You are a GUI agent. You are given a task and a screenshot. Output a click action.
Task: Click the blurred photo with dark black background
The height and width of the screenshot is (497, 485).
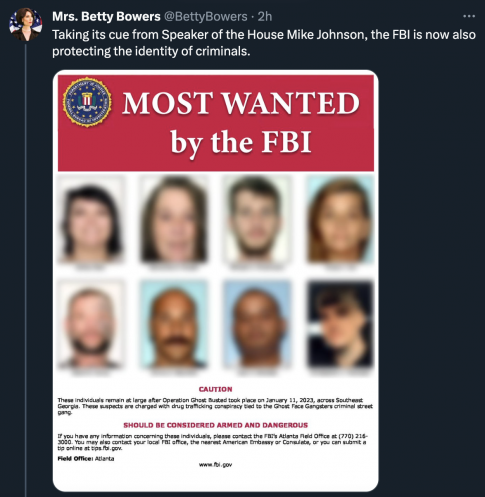[339, 324]
